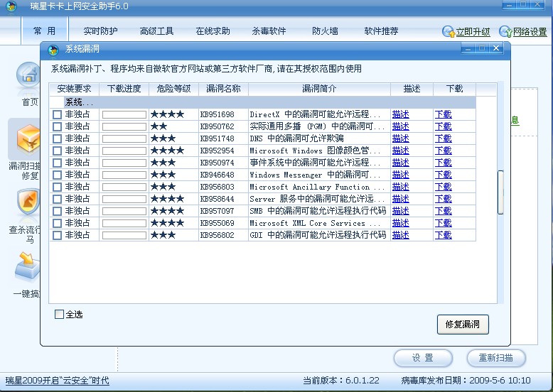The height and width of the screenshot is (392, 553).
Task: Click the vulnerability list vertical scrollbar thumb
Action: 500,192
